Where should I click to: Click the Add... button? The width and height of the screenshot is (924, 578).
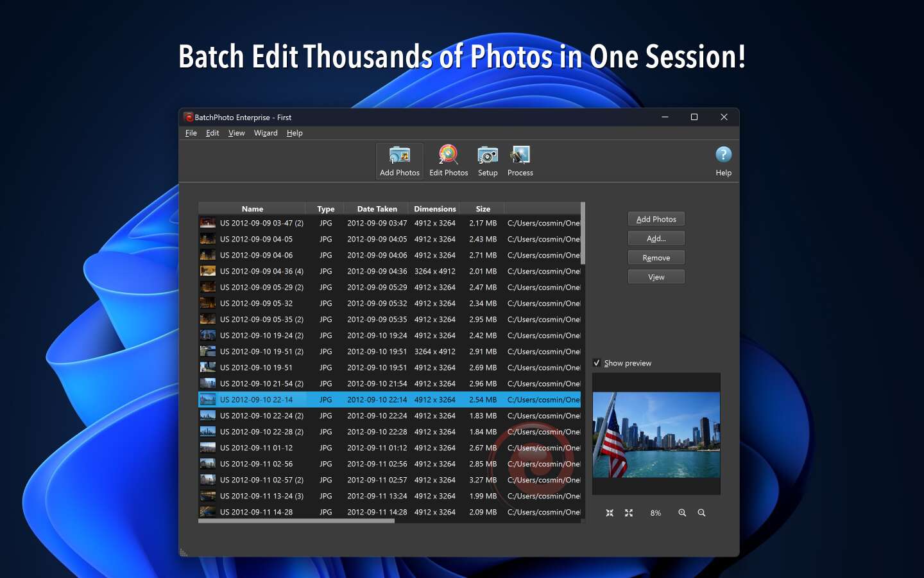pyautogui.click(x=656, y=238)
